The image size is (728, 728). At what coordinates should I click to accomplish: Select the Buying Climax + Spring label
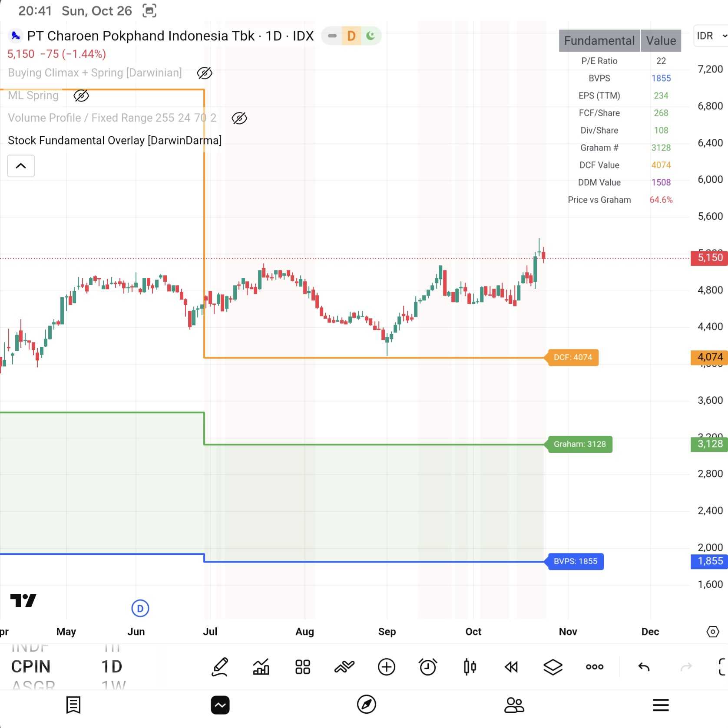[x=95, y=72]
